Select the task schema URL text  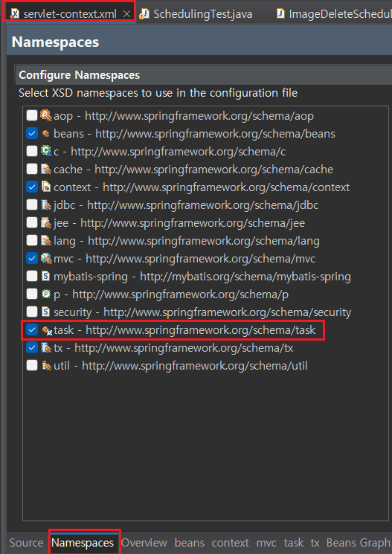tap(200, 330)
